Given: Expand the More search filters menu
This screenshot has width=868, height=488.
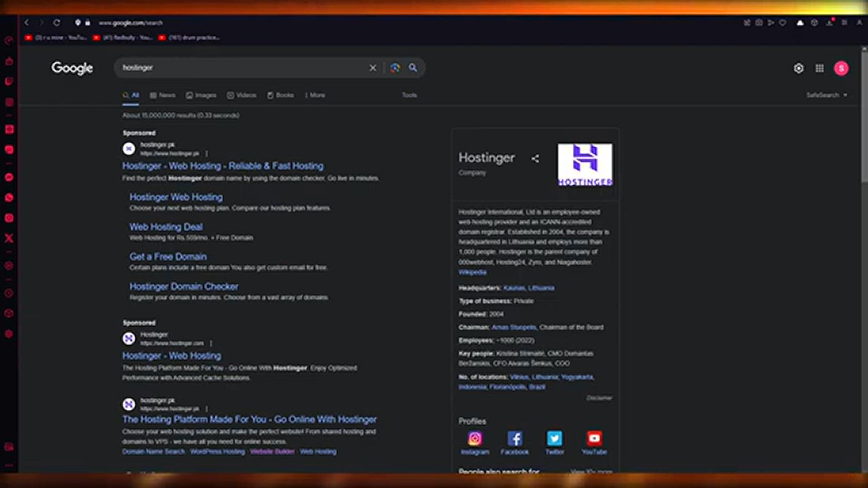Looking at the screenshot, I should (315, 95).
